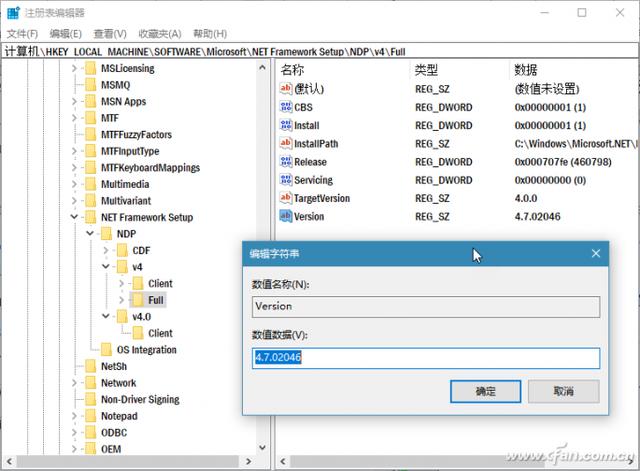
Task: Expand the MTF key
Action: [x=74, y=118]
